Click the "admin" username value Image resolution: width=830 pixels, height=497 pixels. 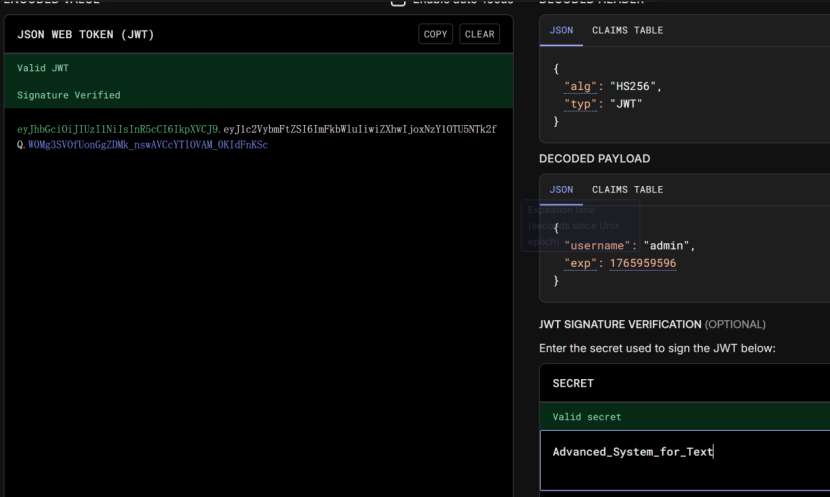667,245
